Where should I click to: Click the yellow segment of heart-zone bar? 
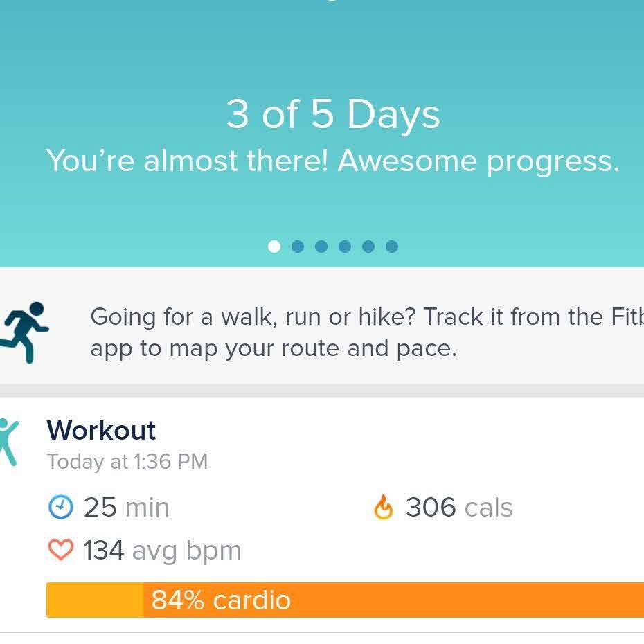[x=94, y=600]
